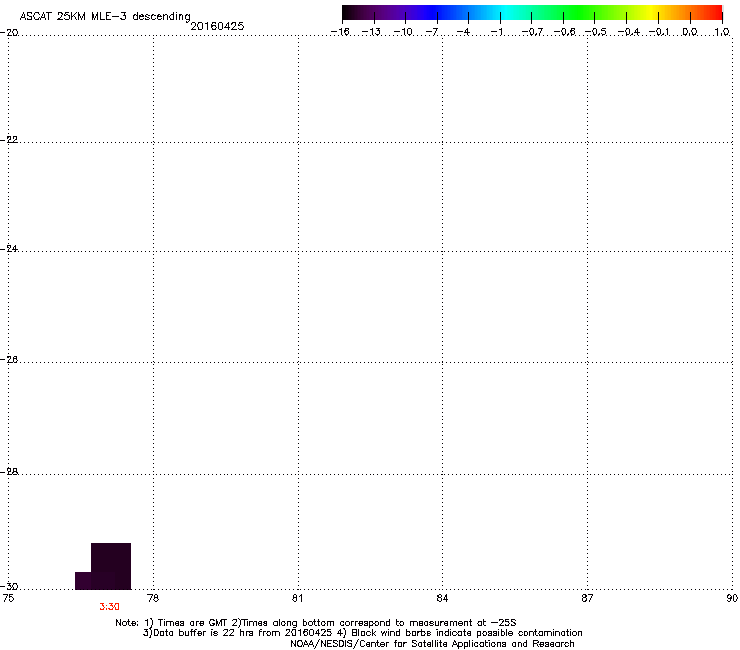This screenshot has width=740, height=650.
Task: Click the -4 color scale label
Action: pos(463,32)
